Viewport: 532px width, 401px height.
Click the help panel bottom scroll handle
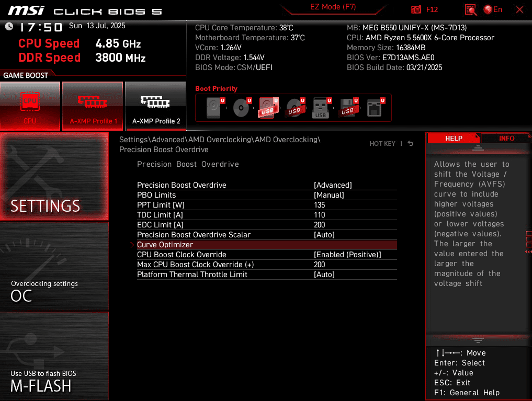pyautogui.click(x=478, y=340)
